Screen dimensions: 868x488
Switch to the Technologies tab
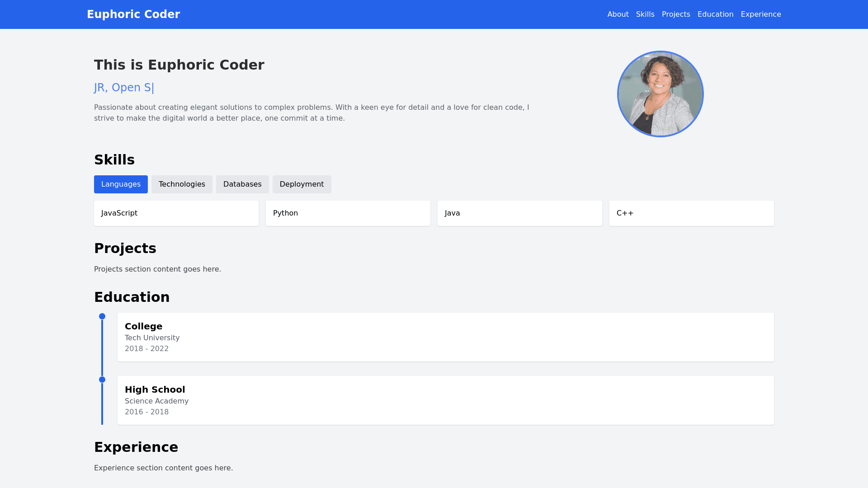point(182,184)
